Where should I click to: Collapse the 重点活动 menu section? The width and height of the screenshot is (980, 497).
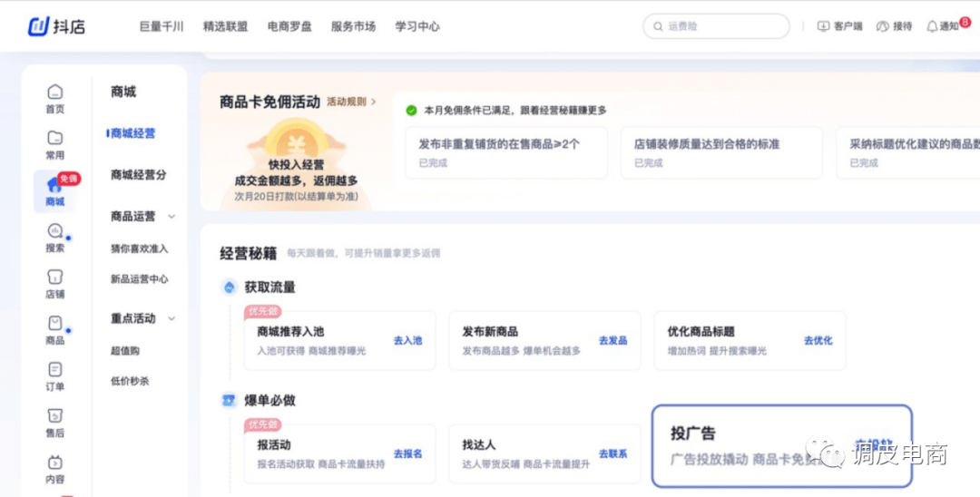point(171,318)
